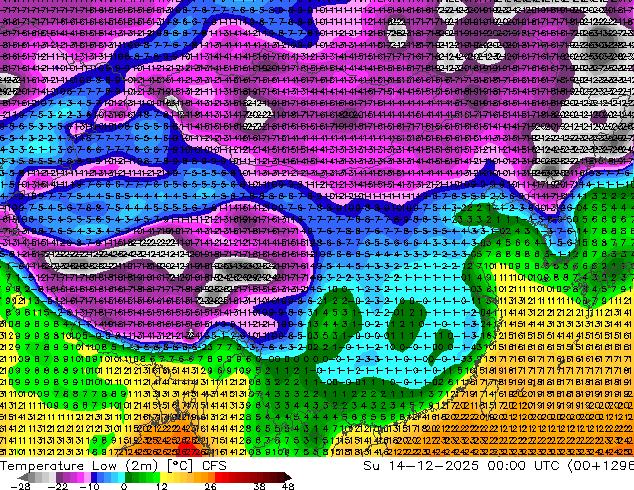Click the '26' legend label

210,486
